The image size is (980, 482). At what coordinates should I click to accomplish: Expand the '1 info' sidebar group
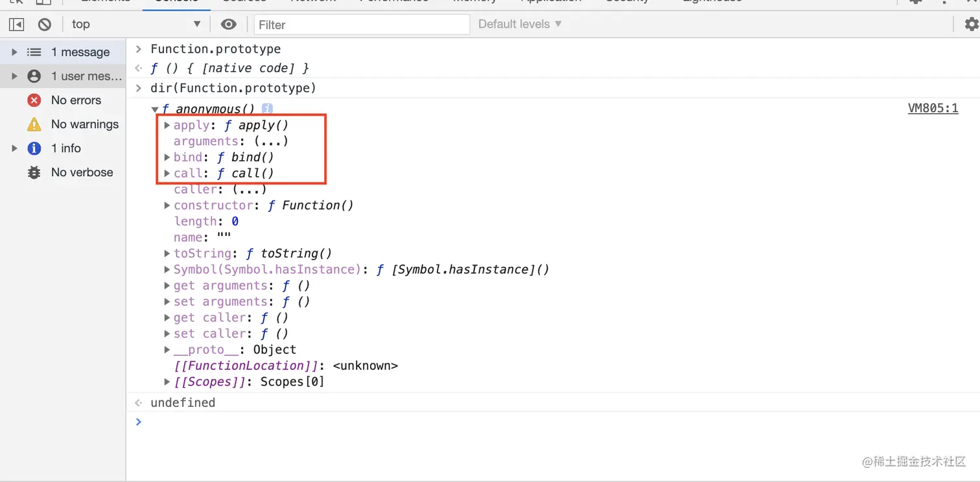pyautogui.click(x=14, y=148)
